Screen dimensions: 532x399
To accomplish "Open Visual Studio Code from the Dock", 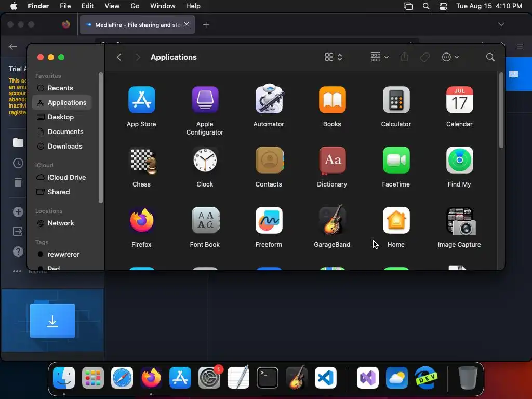I will (x=325, y=377).
